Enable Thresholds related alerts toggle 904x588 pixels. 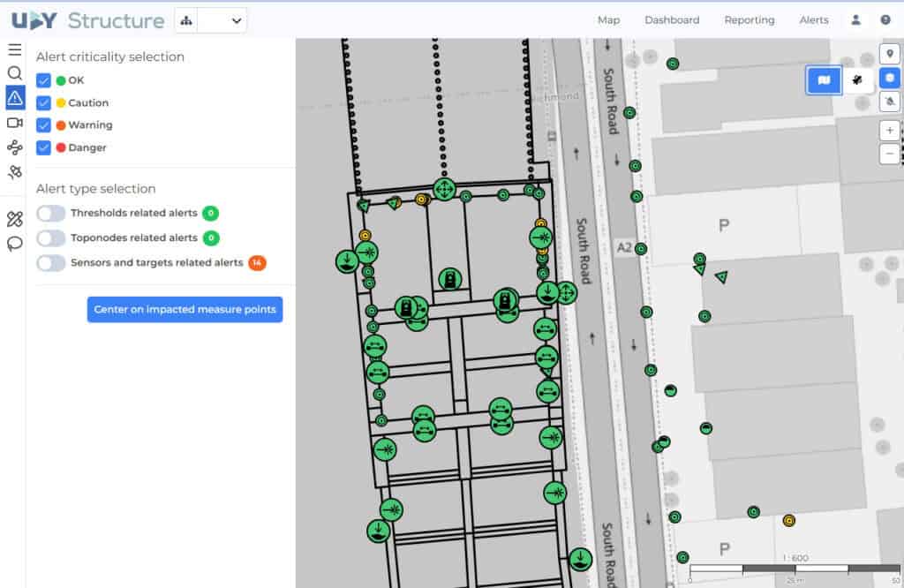coord(50,213)
